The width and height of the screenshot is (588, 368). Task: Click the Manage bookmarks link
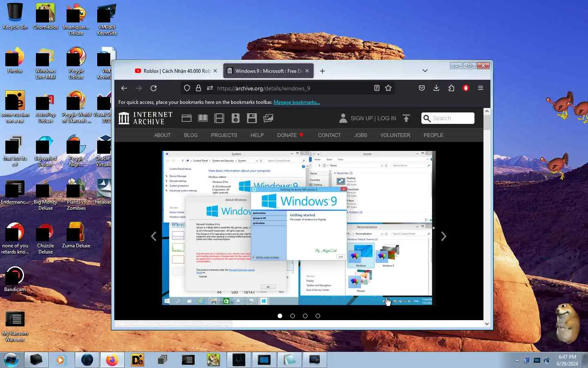click(297, 102)
